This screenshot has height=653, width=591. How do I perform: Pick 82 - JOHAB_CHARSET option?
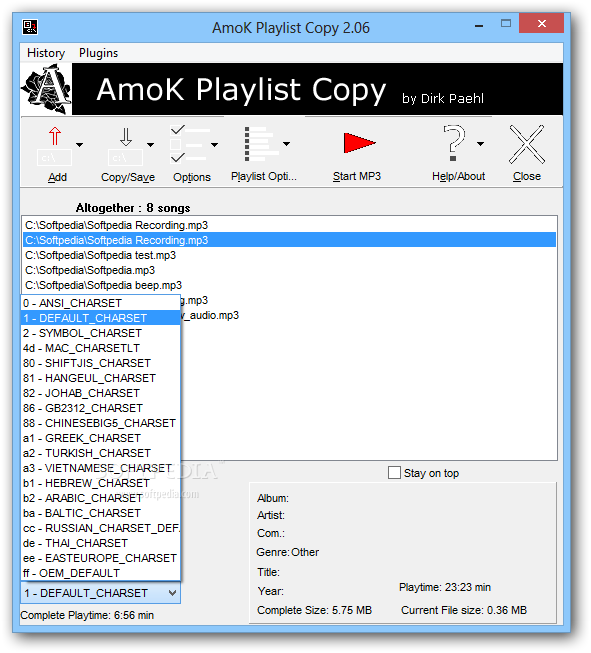100,393
